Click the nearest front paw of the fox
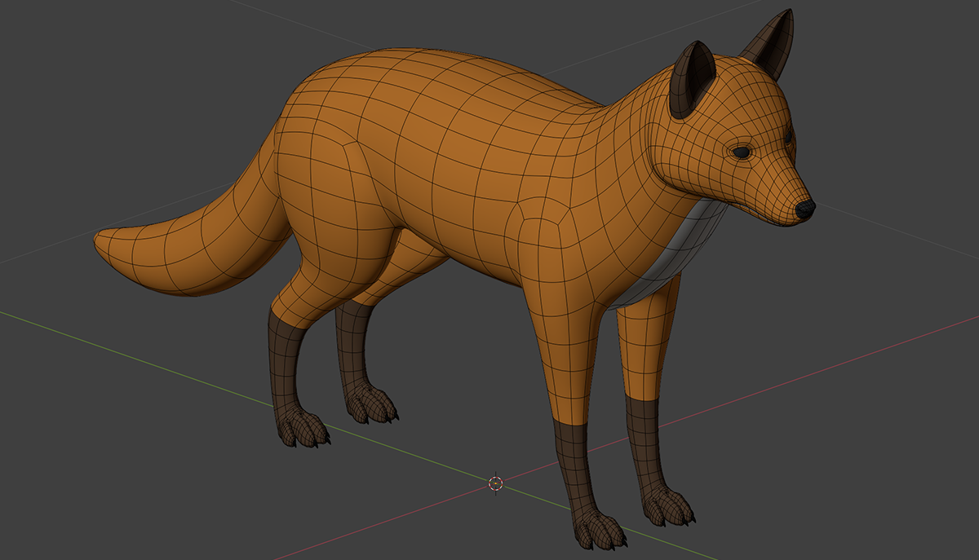The height and width of the screenshot is (560, 979). tap(600, 530)
